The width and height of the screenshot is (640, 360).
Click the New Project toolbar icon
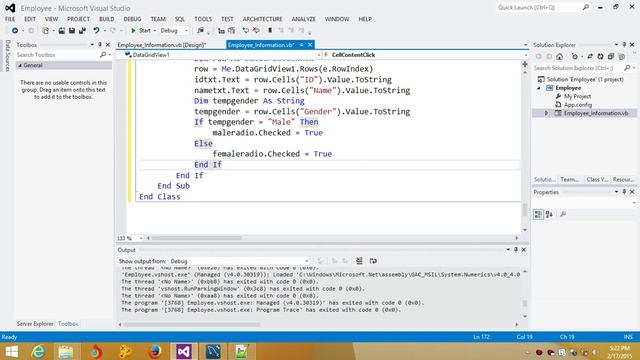45,31
